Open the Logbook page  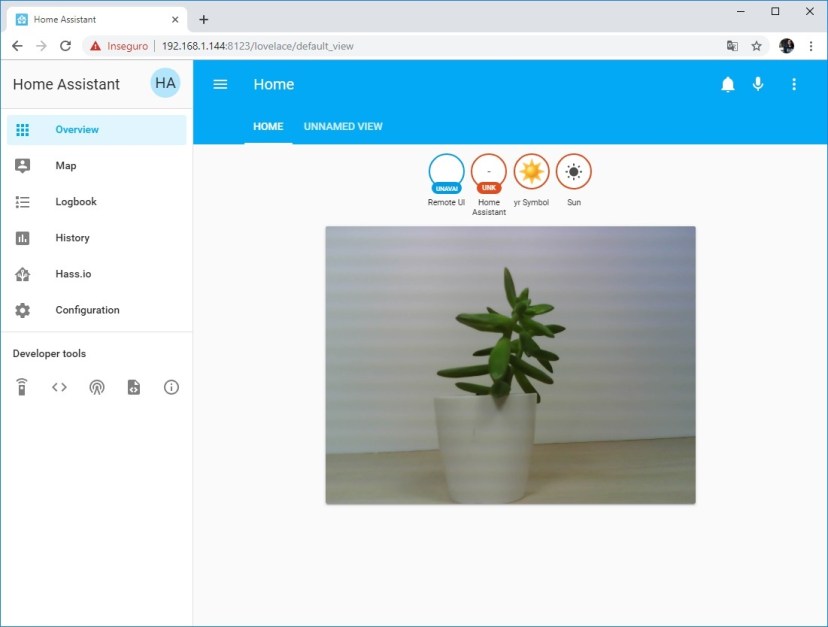(x=75, y=201)
